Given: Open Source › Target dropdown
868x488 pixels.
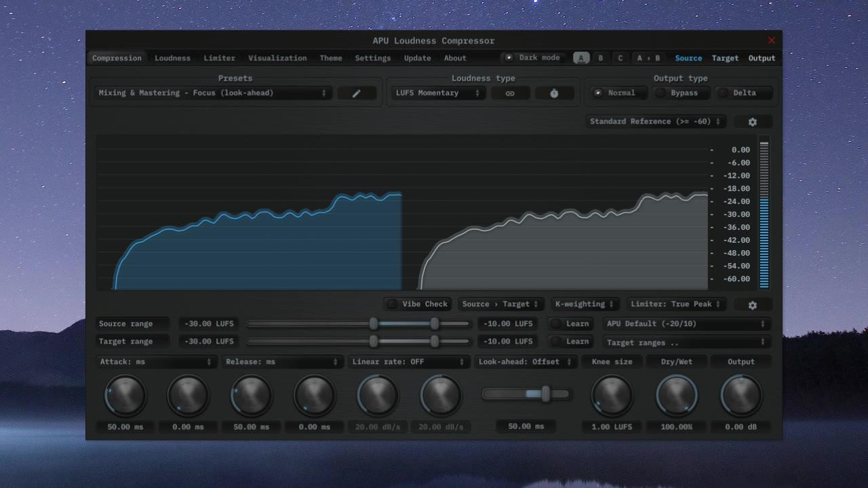Looking at the screenshot, I should 500,304.
